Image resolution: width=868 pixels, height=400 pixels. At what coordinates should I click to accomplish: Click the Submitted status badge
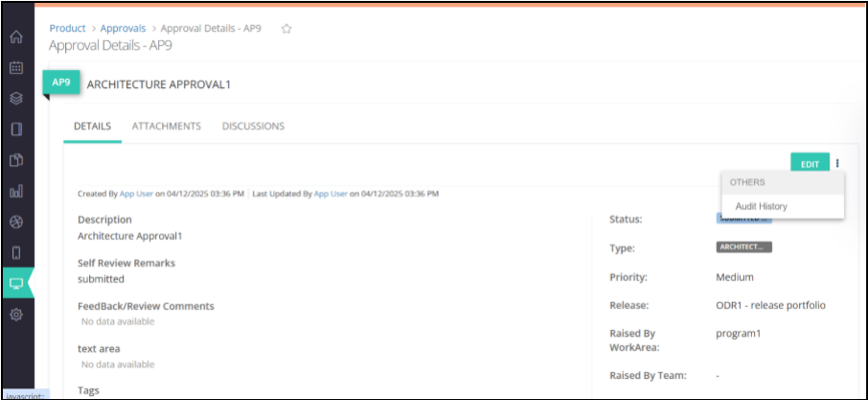(744, 219)
